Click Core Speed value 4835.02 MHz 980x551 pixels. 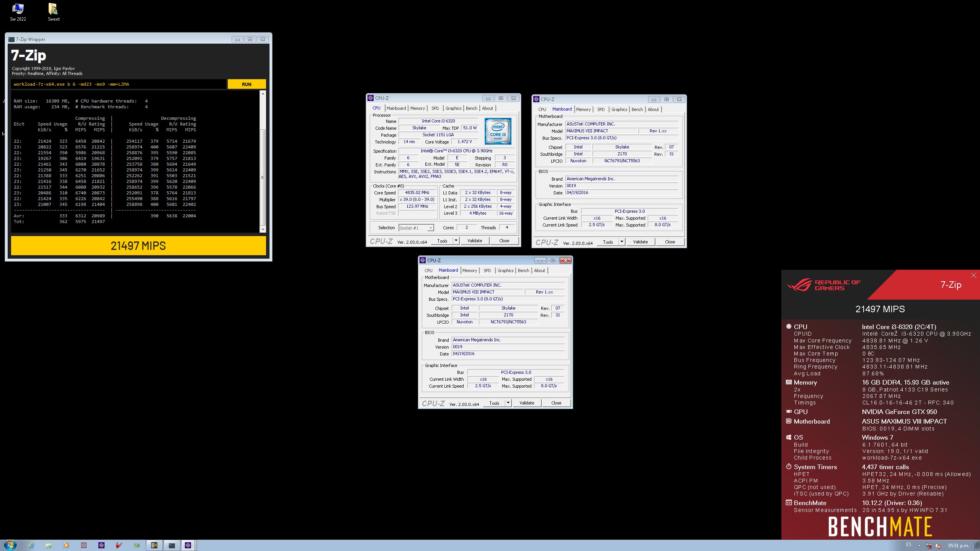[x=417, y=193]
